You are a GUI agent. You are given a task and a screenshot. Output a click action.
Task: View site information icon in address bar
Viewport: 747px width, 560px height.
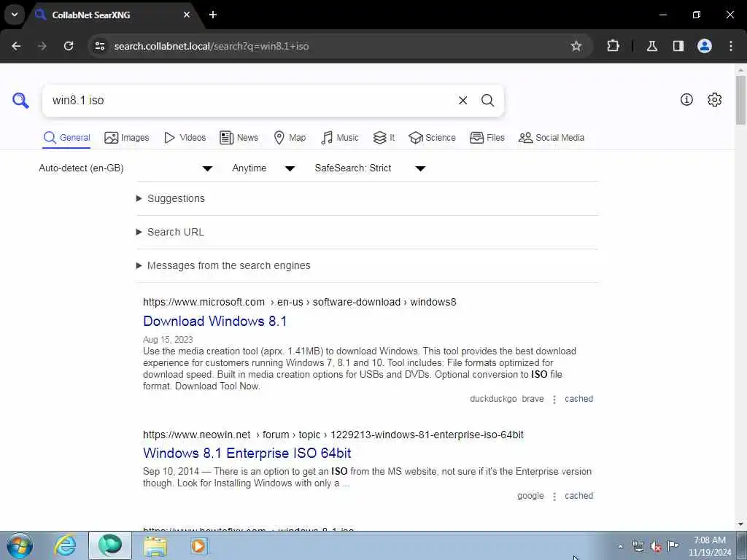pos(99,46)
